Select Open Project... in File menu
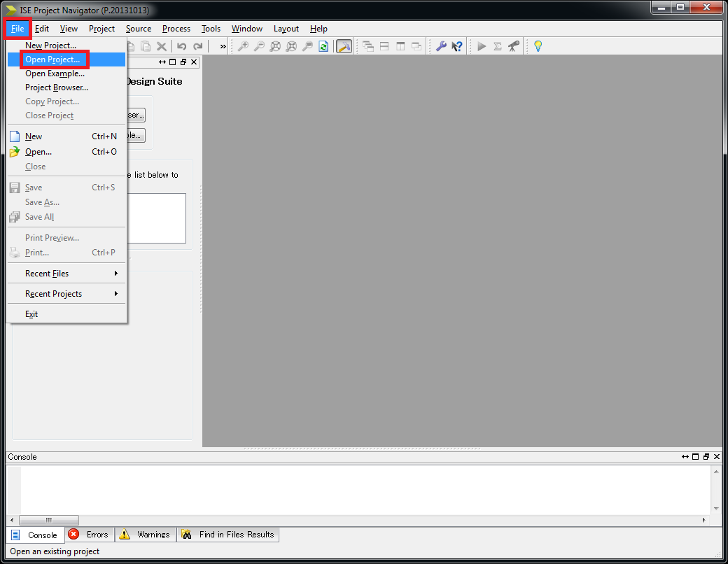 pyautogui.click(x=66, y=59)
